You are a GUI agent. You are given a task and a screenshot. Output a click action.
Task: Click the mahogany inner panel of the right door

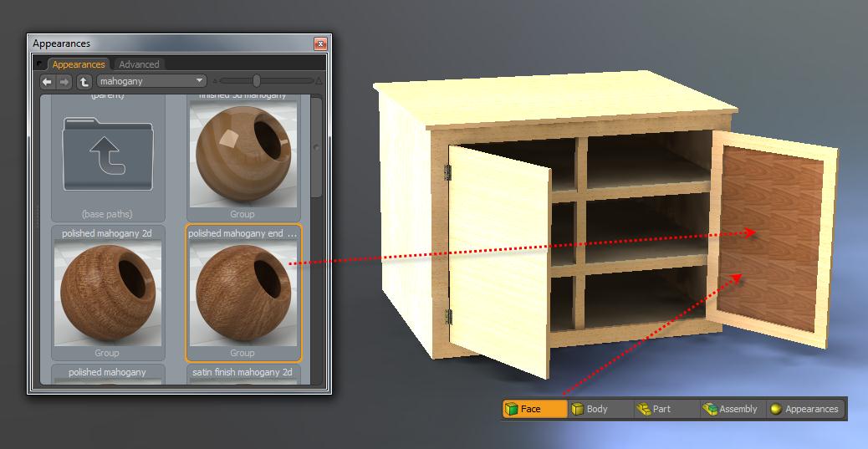coord(771,238)
